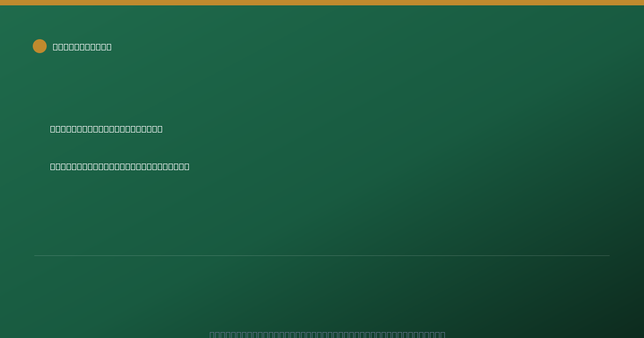Viewport: 644px width, 338px height.
Task: Click the empty dark green area below the divider
Action: (322, 292)
